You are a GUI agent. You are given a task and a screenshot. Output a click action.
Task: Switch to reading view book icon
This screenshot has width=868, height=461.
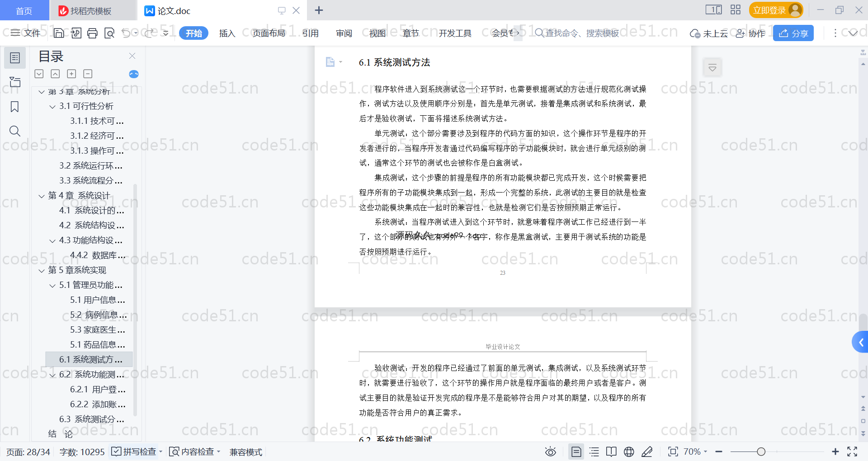611,452
